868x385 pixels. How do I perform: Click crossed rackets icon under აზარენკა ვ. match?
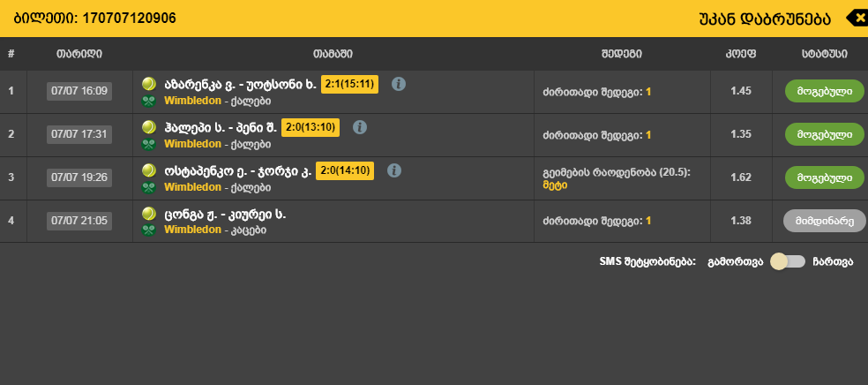pos(149,102)
